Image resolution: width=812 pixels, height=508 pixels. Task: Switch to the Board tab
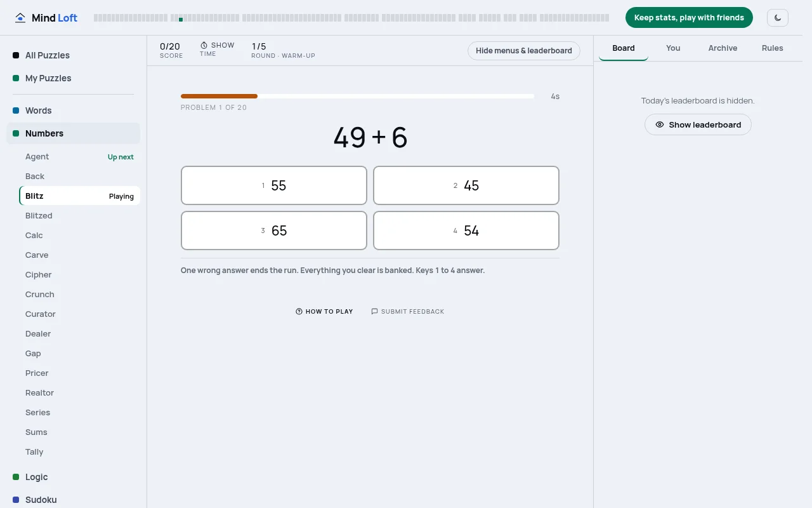[x=624, y=48]
